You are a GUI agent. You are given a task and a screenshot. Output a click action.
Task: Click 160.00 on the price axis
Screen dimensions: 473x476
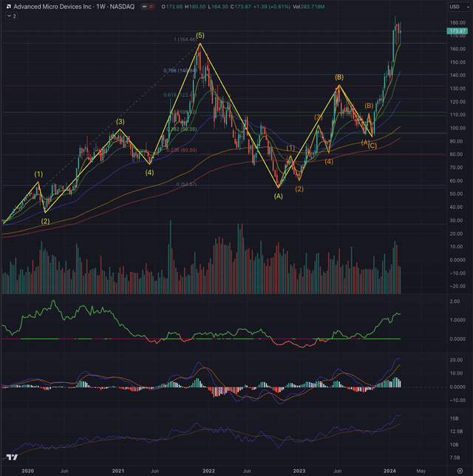(x=457, y=49)
